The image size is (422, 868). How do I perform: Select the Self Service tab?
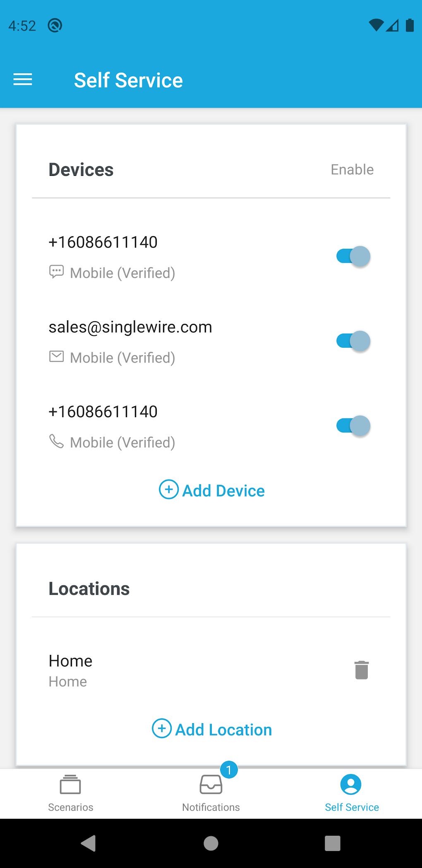tap(352, 793)
